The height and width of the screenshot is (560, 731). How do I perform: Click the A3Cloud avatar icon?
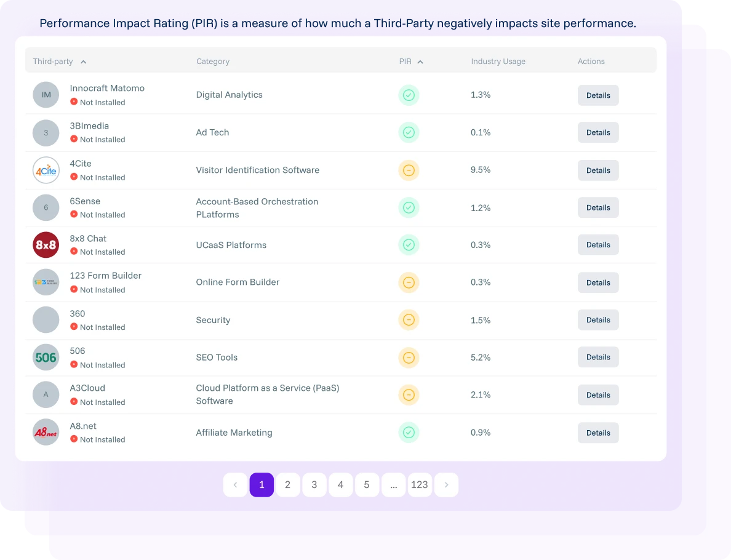[46, 394]
